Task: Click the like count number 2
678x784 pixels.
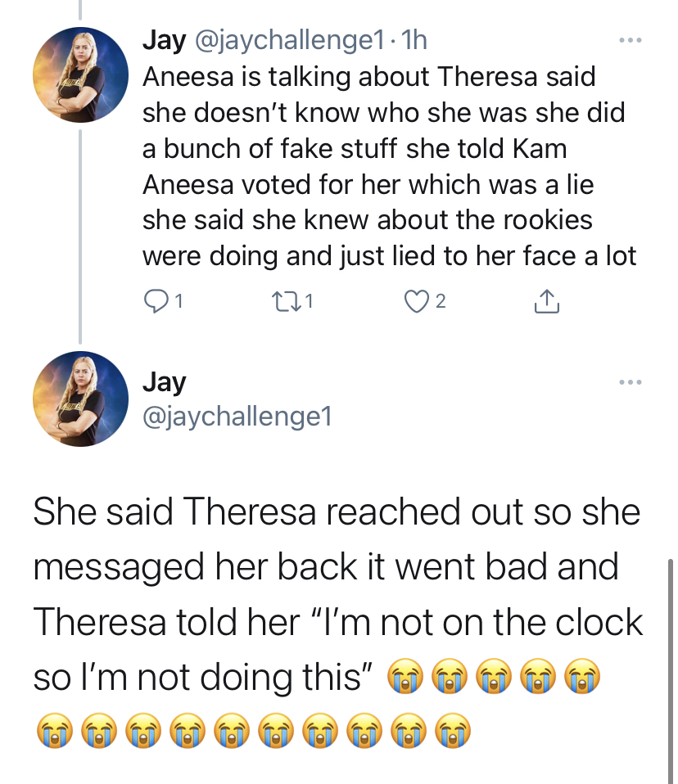Action: 440,301
